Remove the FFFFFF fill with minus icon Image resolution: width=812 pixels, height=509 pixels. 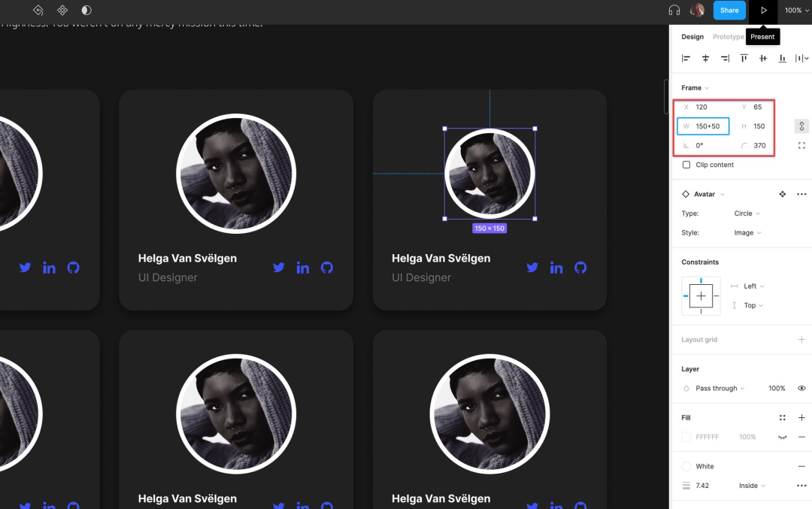pos(801,437)
